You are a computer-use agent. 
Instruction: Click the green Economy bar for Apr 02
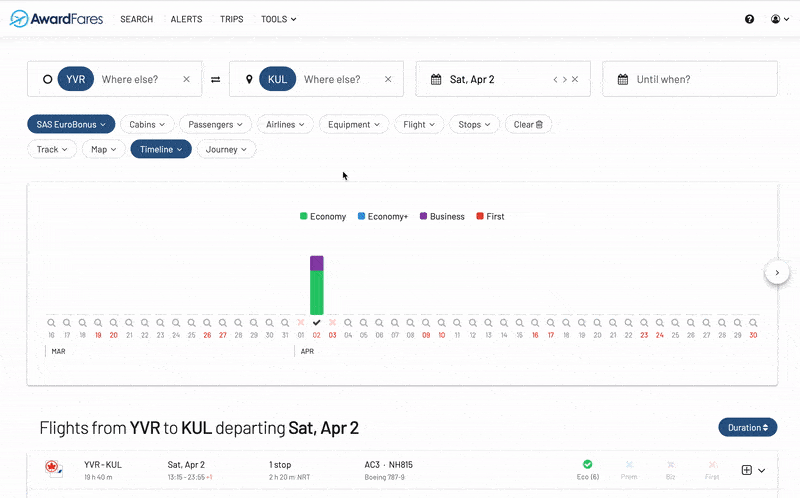tap(316, 292)
